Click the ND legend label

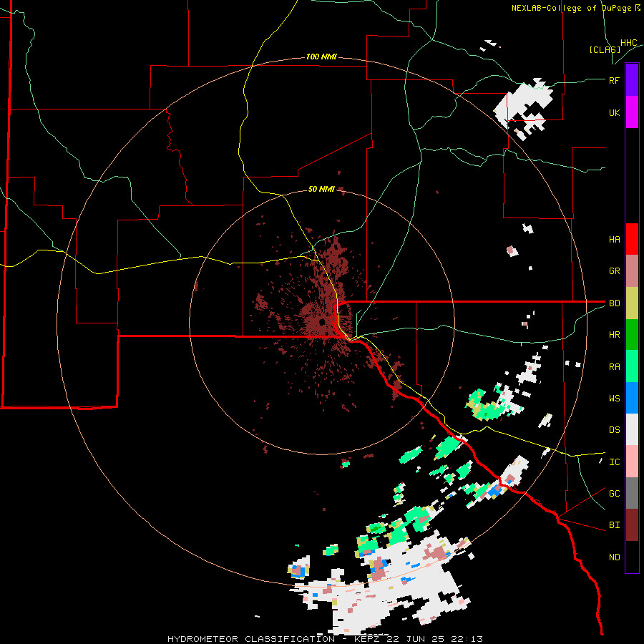click(614, 557)
